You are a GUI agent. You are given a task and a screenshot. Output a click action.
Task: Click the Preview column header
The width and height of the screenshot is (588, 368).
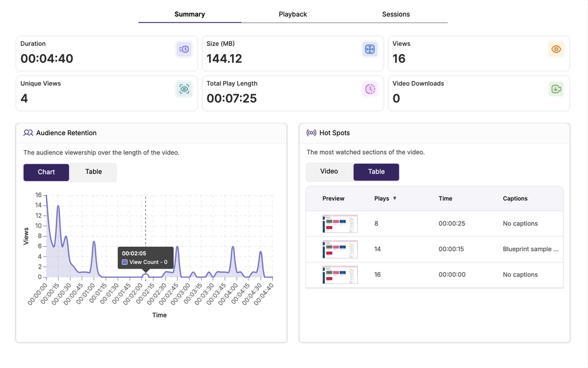click(x=334, y=198)
